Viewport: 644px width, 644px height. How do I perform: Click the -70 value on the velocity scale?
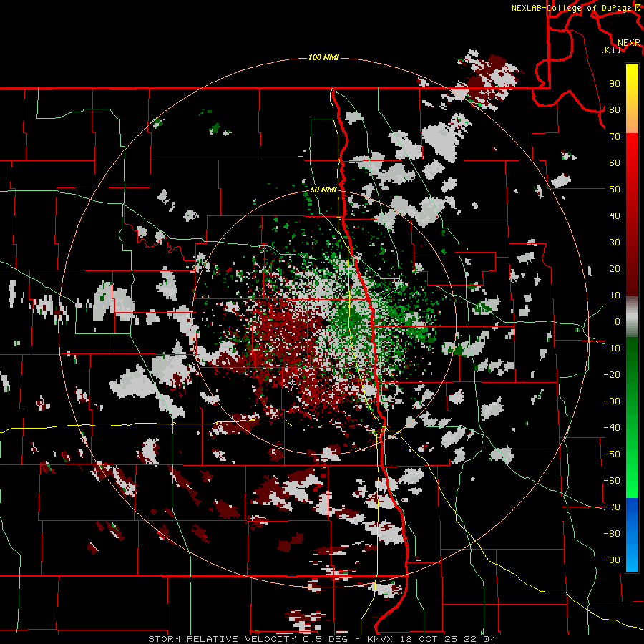click(x=612, y=507)
